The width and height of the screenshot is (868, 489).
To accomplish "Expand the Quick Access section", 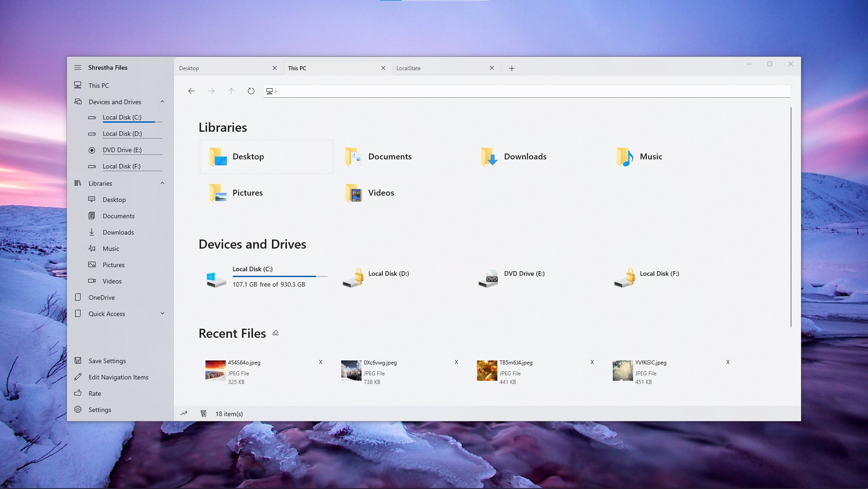I will pos(162,313).
